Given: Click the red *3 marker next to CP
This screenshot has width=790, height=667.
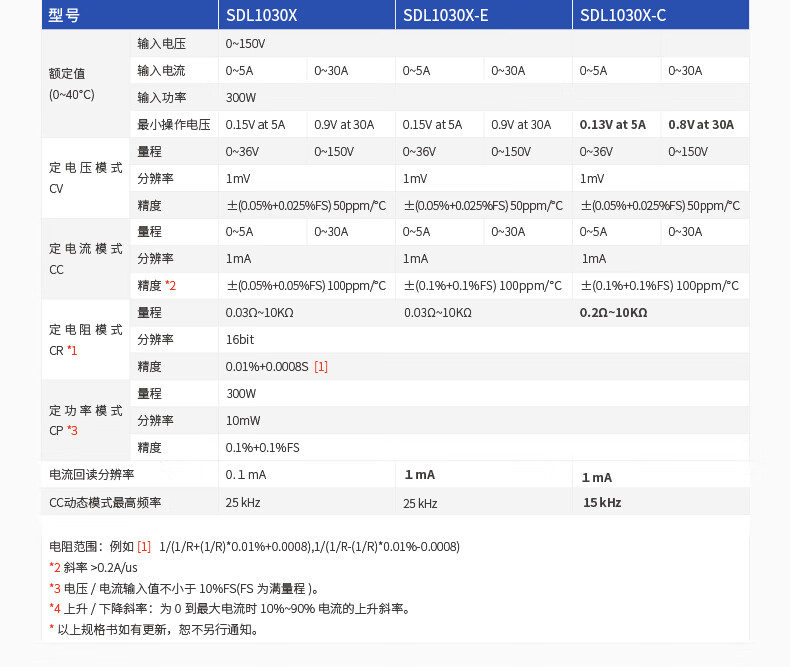Looking at the screenshot, I should [x=72, y=431].
